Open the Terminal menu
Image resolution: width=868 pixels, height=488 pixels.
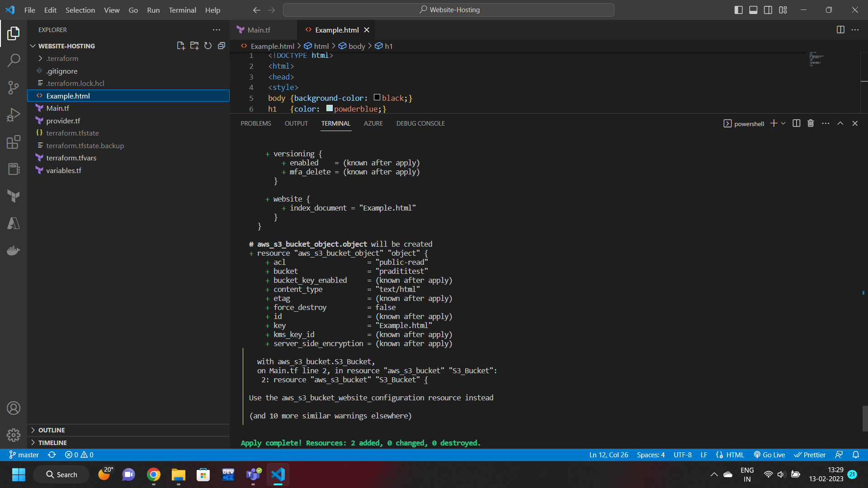click(182, 10)
